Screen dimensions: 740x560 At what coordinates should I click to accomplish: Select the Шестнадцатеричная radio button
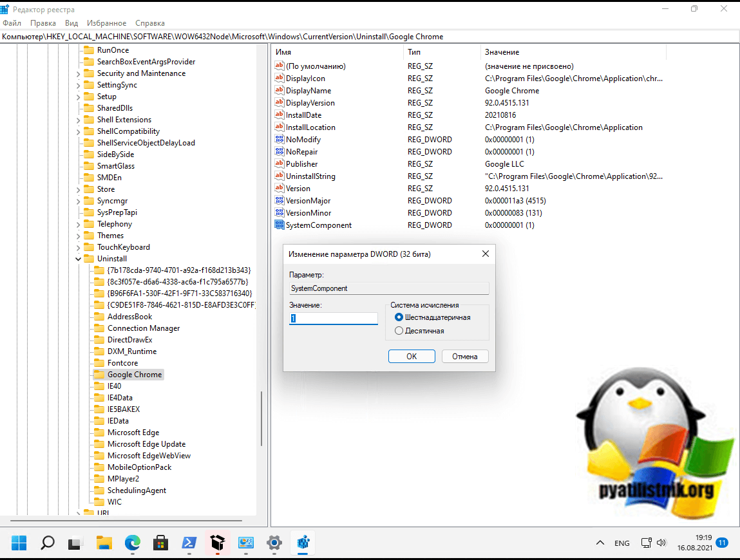(399, 317)
